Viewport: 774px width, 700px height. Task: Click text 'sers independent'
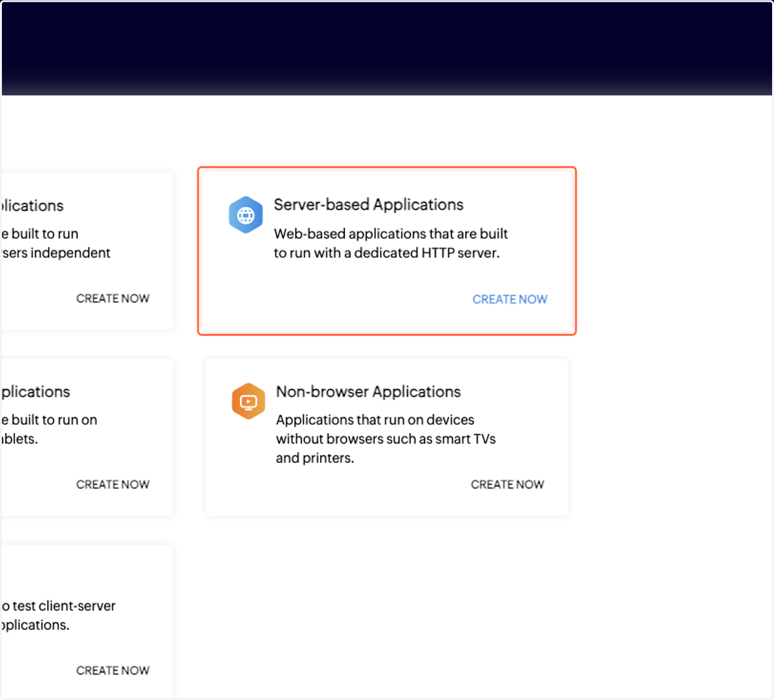[x=55, y=253]
